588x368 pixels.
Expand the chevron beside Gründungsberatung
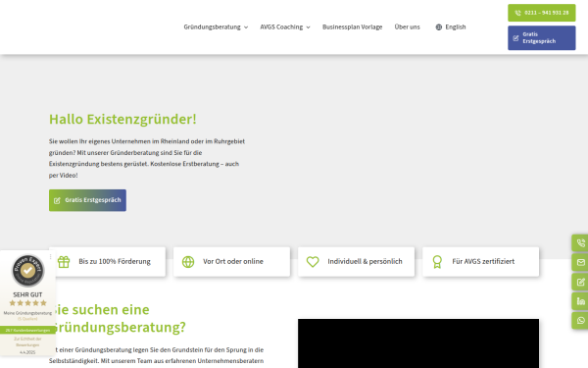tap(246, 27)
